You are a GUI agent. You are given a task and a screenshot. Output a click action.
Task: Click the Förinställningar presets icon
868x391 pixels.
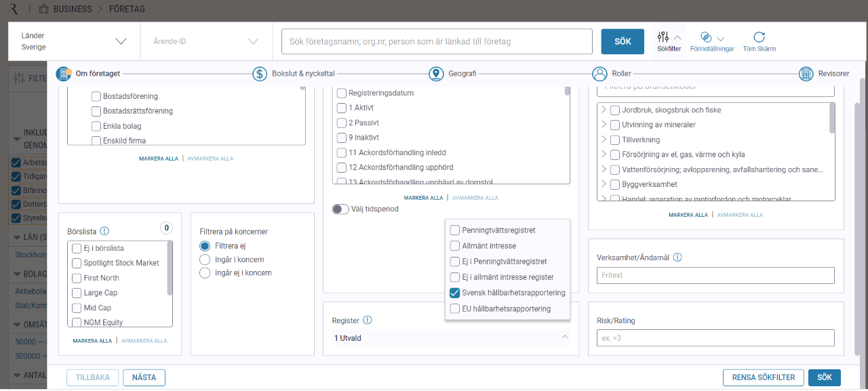[x=706, y=37]
